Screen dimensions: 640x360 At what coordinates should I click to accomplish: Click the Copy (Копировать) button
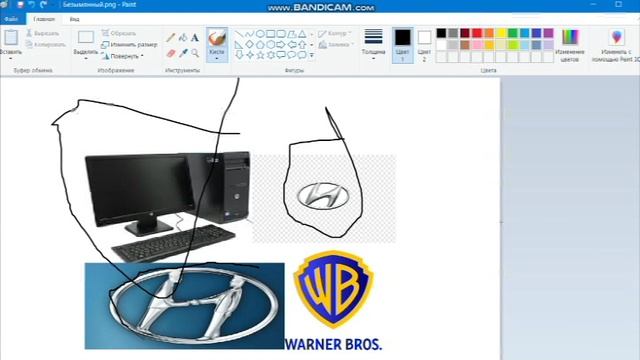[46, 44]
